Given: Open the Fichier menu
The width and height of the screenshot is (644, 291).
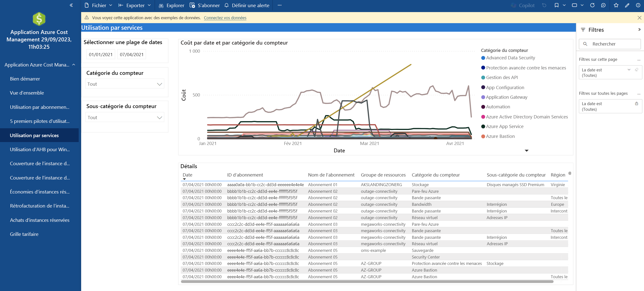Looking at the screenshot, I should pos(98,5).
